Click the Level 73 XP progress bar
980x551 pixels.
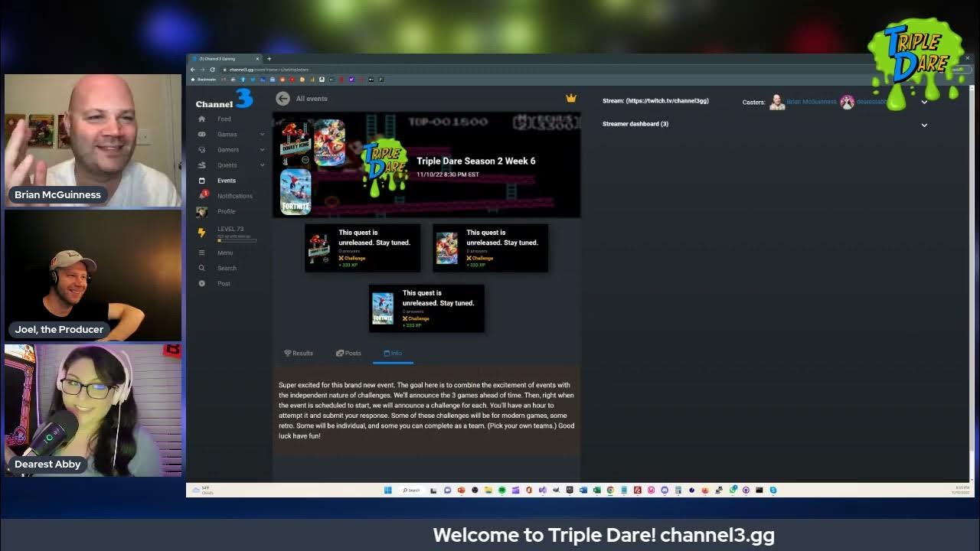[237, 240]
